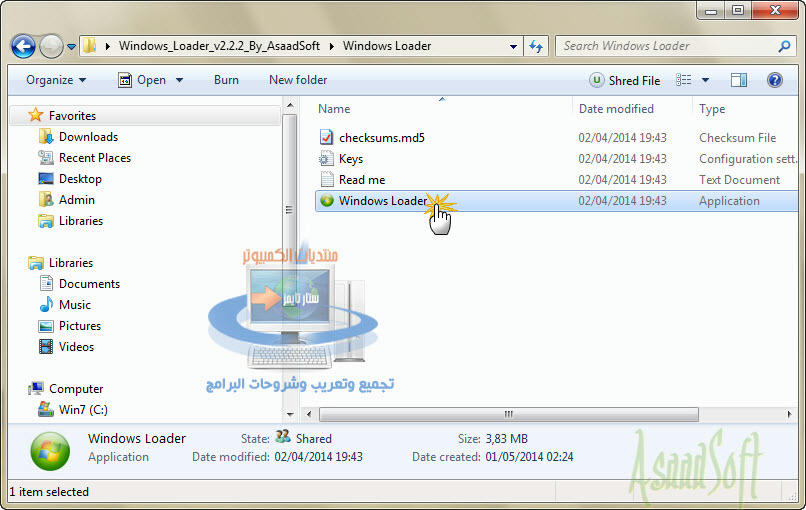Open recent pages dropdown beside Forward arrow
This screenshot has width=806, height=510.
click(x=71, y=47)
